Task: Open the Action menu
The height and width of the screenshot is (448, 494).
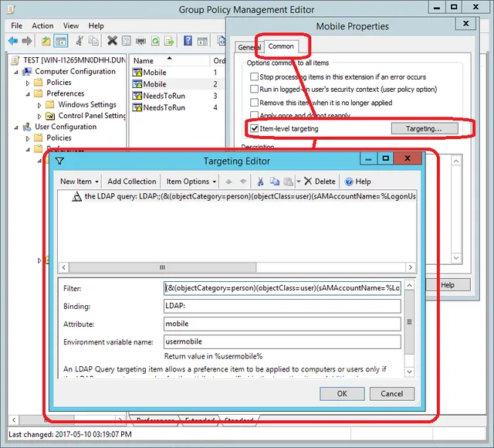Action: [42, 25]
